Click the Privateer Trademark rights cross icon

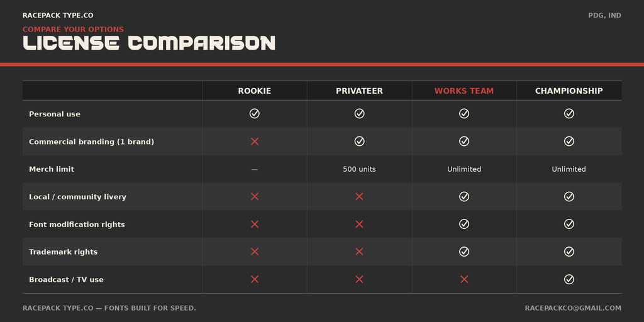click(359, 252)
